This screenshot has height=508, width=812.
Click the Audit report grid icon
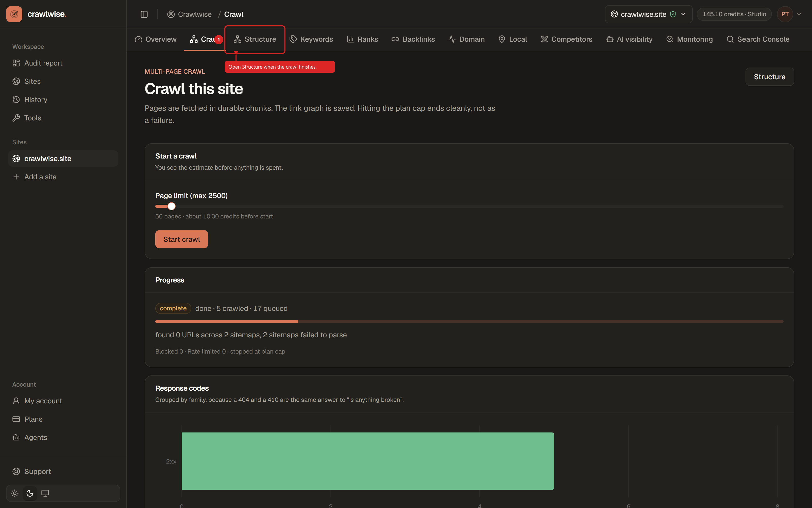tap(16, 63)
